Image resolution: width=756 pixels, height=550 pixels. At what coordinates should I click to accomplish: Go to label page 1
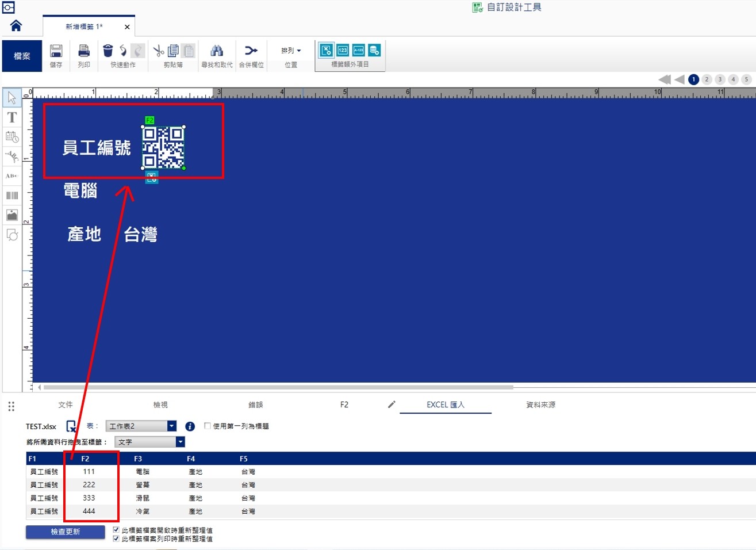pos(694,79)
